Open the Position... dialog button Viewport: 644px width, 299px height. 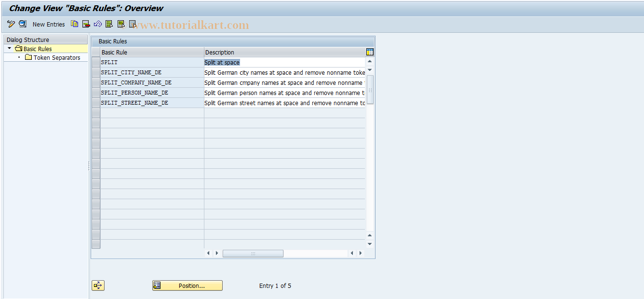tap(187, 285)
